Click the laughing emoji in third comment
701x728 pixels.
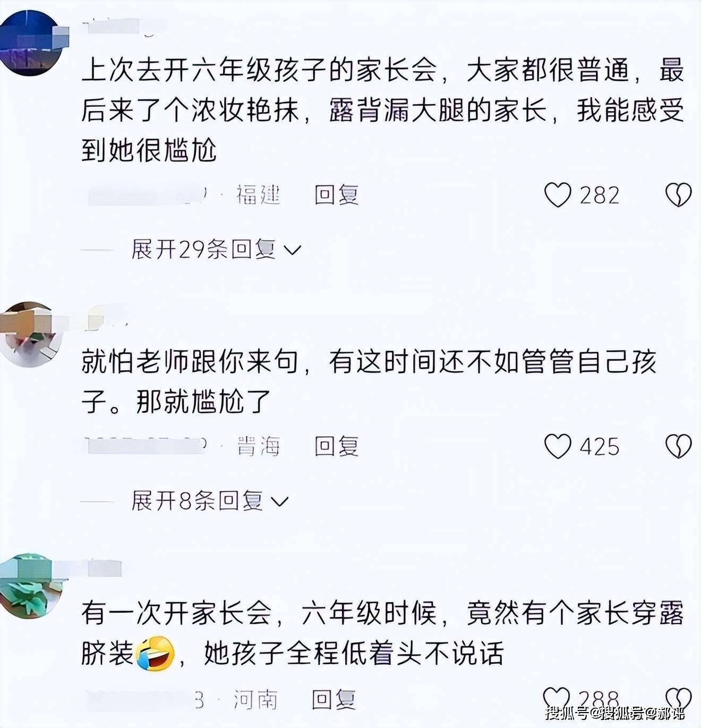point(155,654)
